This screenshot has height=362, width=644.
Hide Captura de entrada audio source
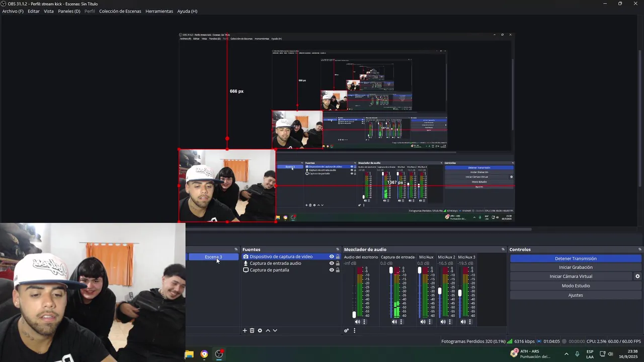tap(332, 263)
